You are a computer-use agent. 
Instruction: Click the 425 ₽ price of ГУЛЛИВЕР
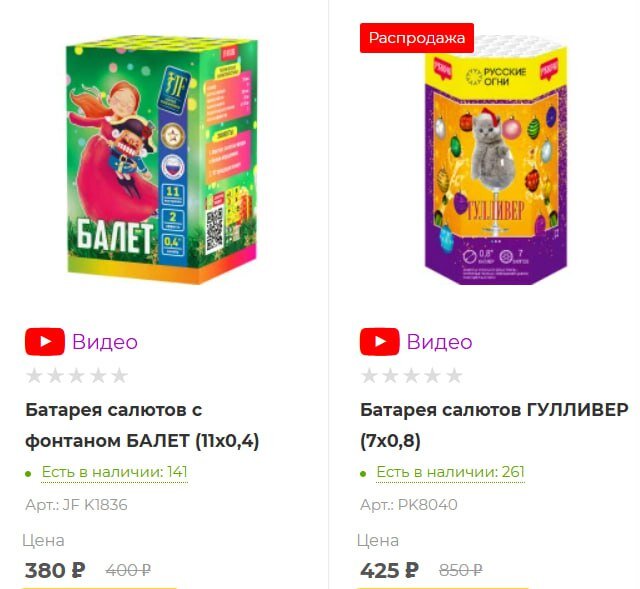[389, 570]
